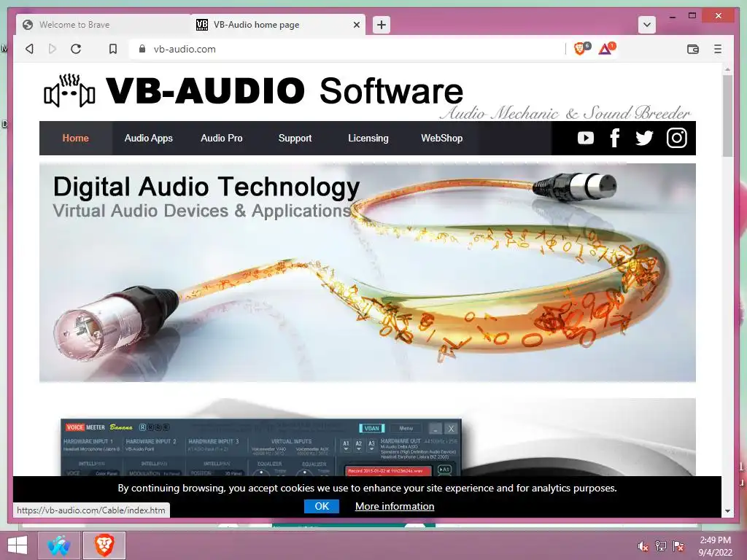Click the VB-Audio speaker logo
This screenshot has height=560, width=747.
click(69, 90)
